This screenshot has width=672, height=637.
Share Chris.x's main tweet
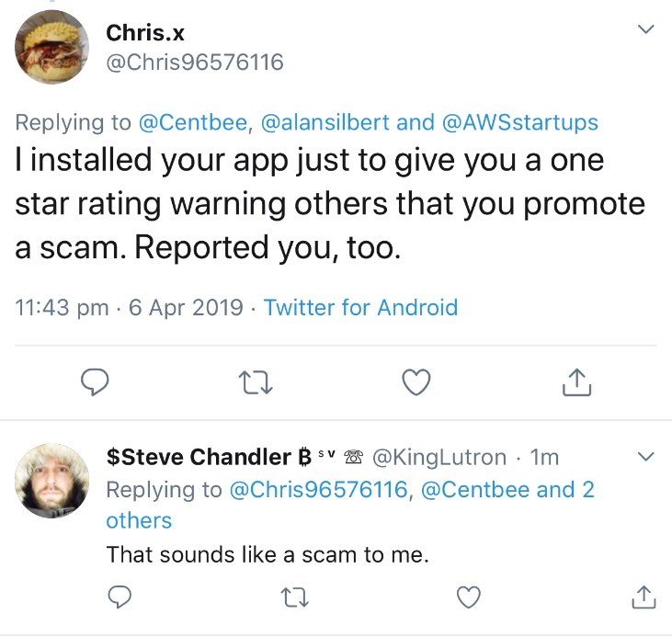pyautogui.click(x=576, y=381)
